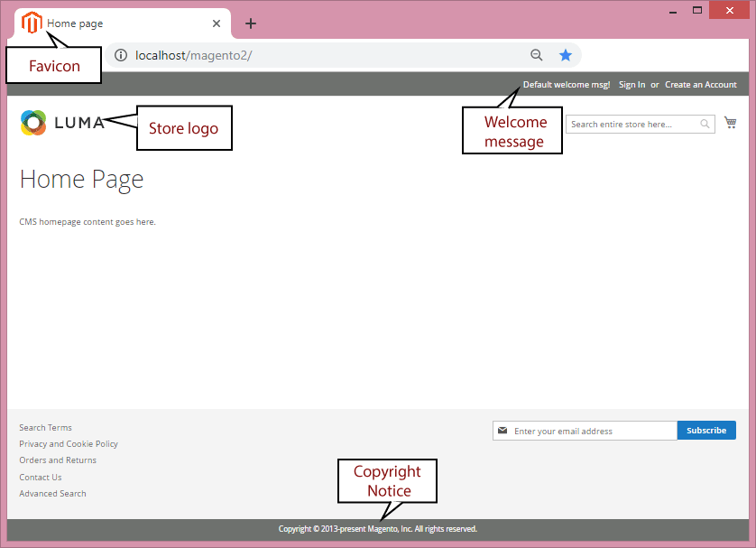
Task: Open a new browser tab
Action: coord(251,23)
